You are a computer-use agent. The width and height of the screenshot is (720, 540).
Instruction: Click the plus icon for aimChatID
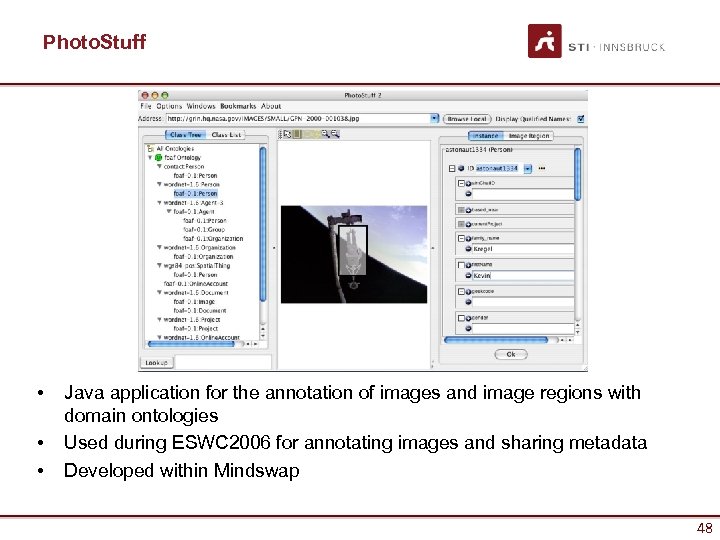[x=468, y=183]
